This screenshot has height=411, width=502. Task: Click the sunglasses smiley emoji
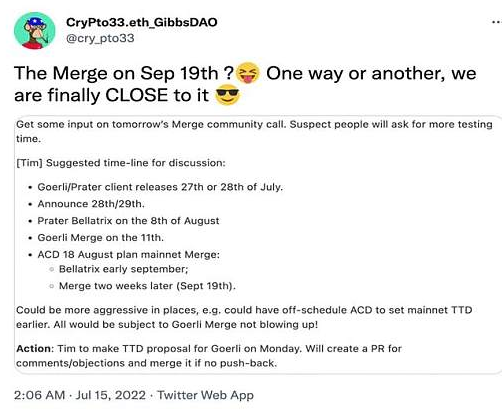point(227,95)
